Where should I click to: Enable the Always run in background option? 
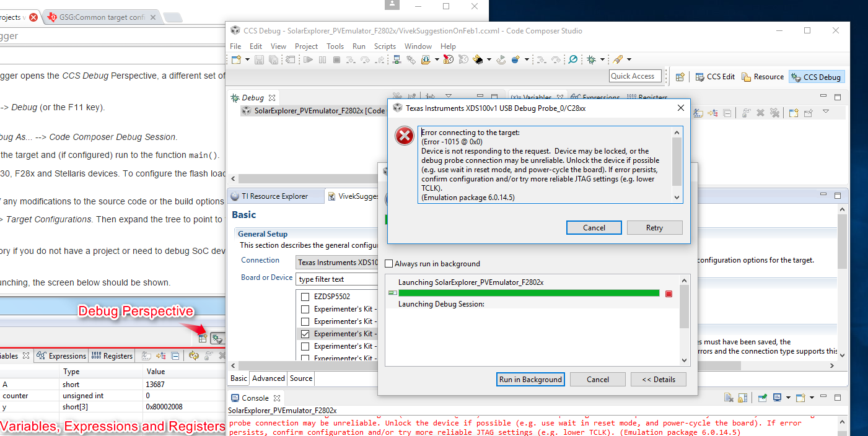pyautogui.click(x=389, y=263)
